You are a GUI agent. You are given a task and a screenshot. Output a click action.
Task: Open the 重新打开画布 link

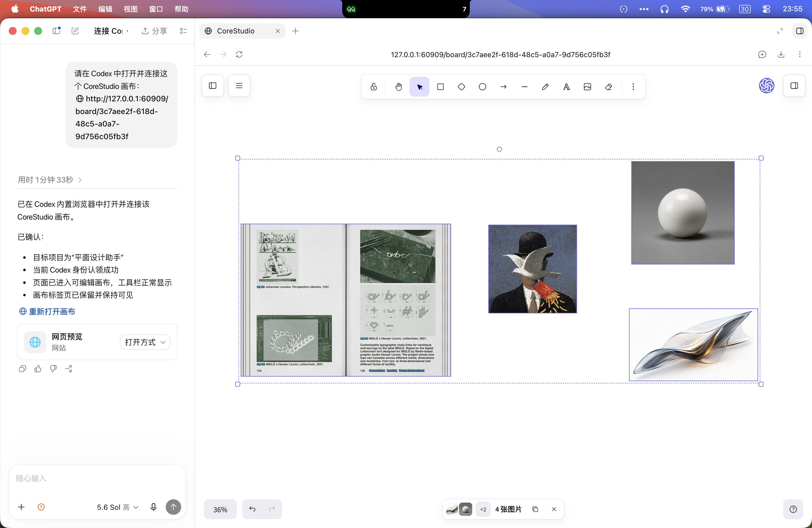pos(47,311)
